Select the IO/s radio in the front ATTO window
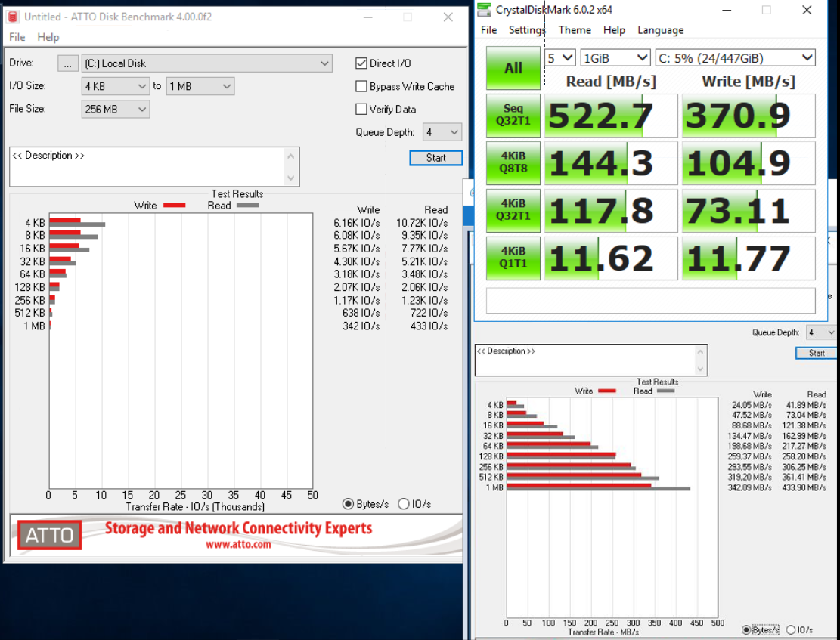The height and width of the screenshot is (640, 840). 404,504
